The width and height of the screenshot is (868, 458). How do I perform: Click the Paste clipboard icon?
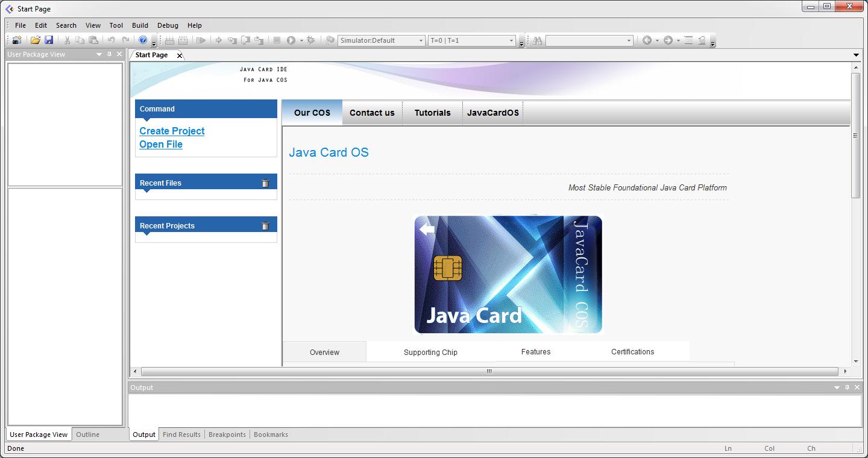tap(93, 40)
